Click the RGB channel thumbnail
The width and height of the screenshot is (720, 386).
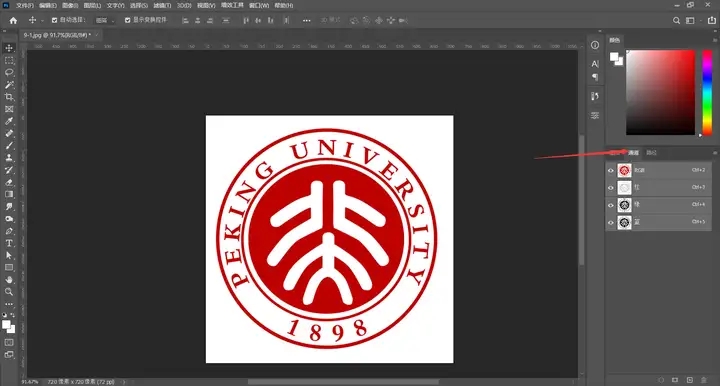(624, 171)
